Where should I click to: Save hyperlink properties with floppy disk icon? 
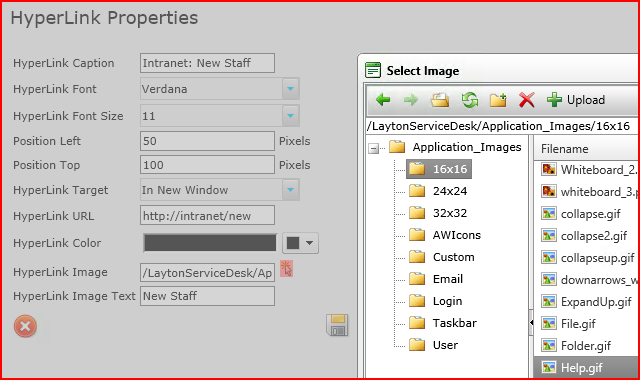pos(337,325)
